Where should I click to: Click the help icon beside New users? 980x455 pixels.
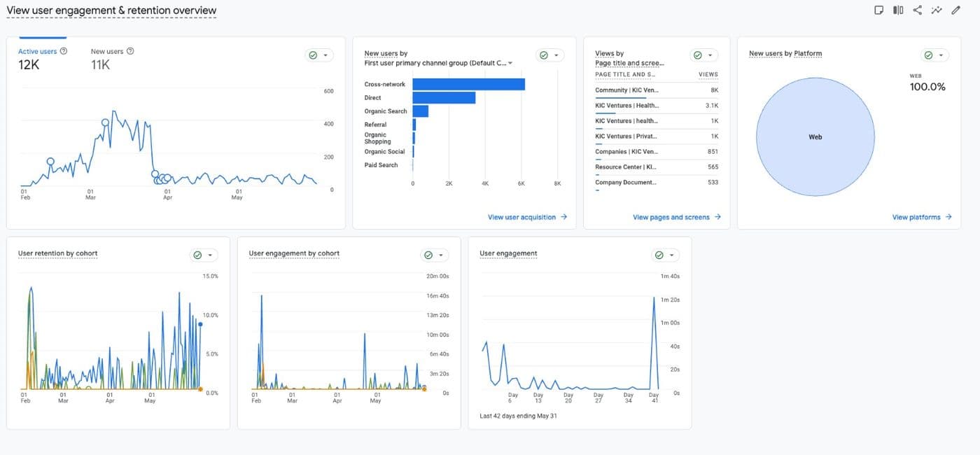click(130, 51)
